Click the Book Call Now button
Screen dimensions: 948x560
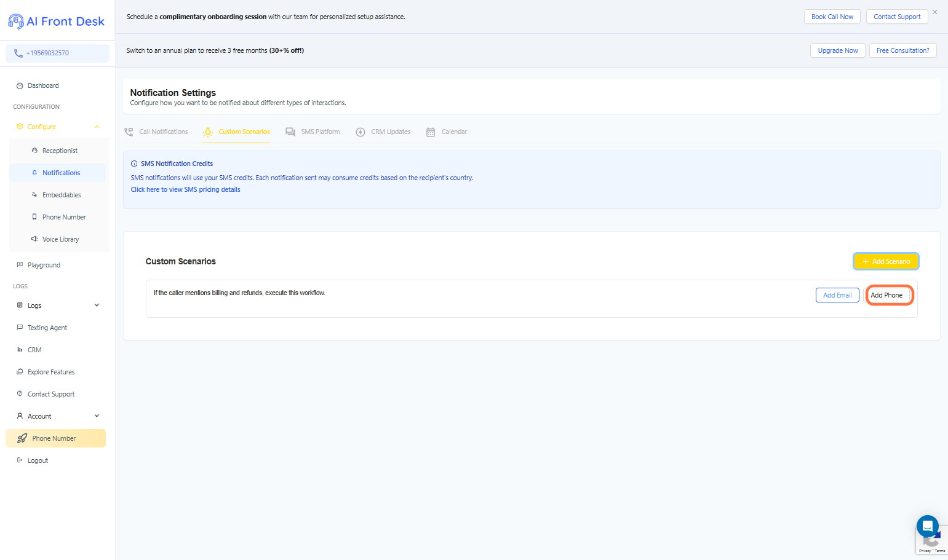click(x=832, y=17)
